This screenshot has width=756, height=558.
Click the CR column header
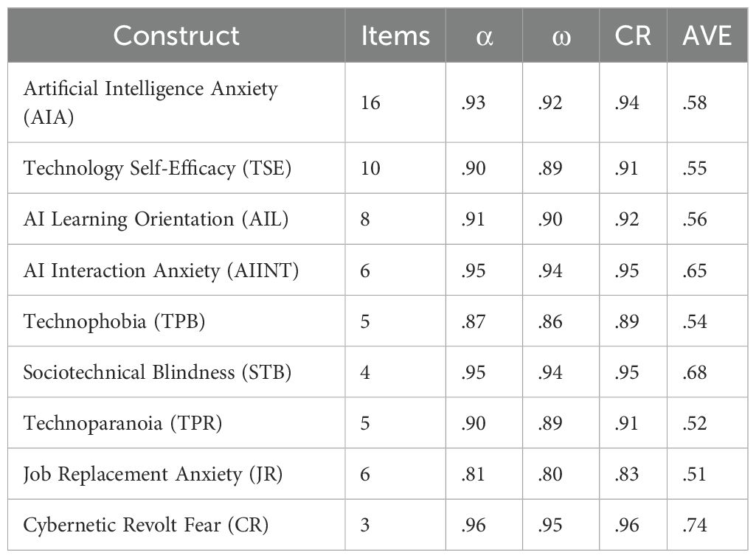tap(633, 35)
